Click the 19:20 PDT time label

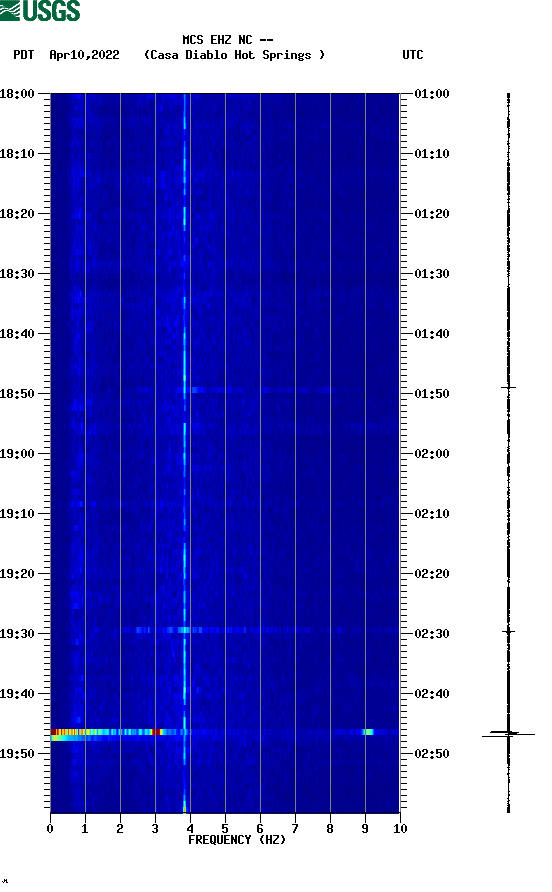coord(17,574)
